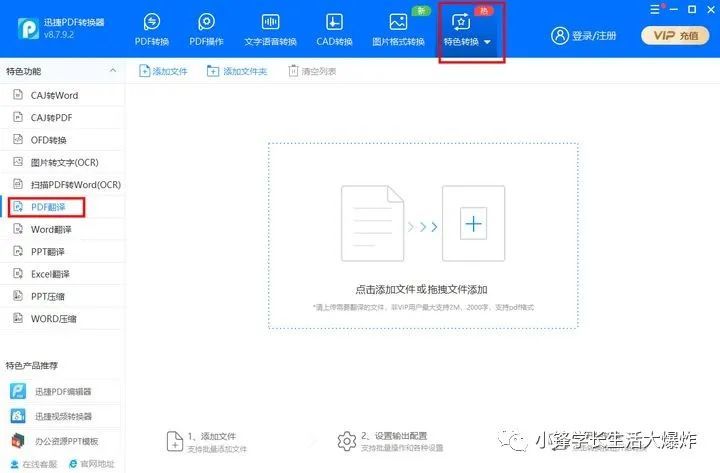Select PDF翻译 in the sidebar

click(x=62, y=207)
